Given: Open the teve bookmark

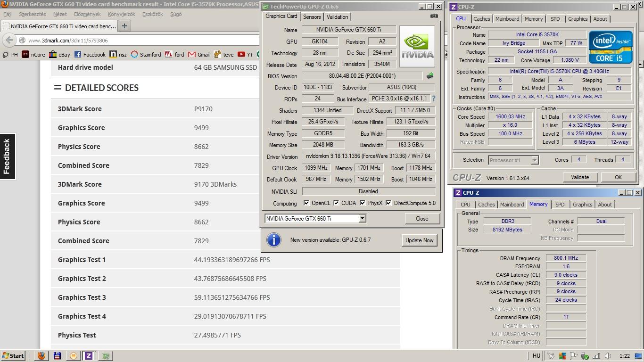Looking at the screenshot, I should coord(224,55).
